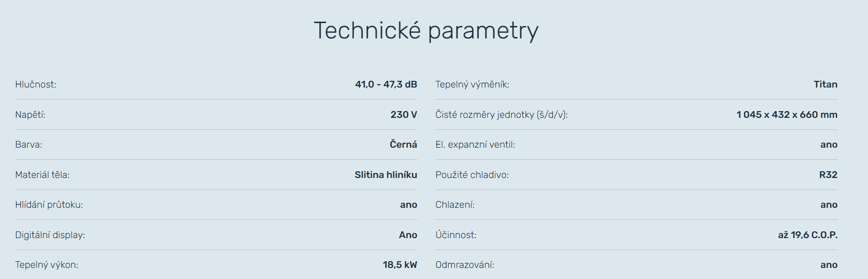Select the refrigerant value "R32"

[828, 175]
